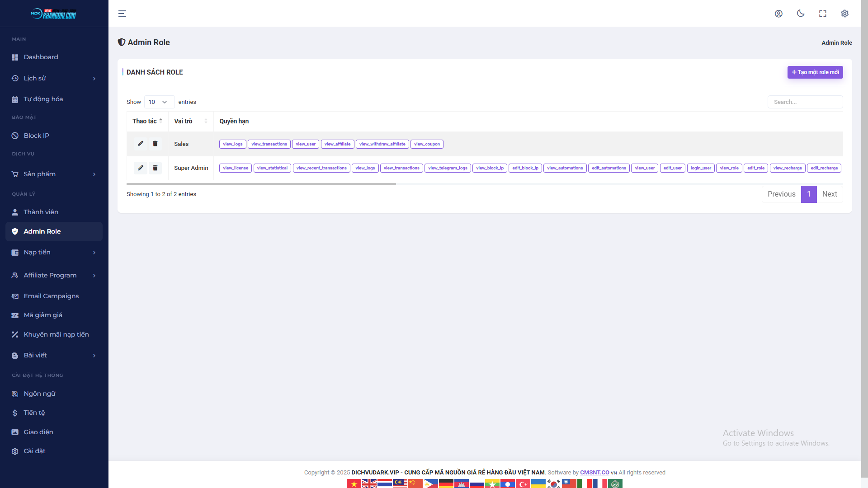Select the Dashboard icon in sidebar

(x=15, y=57)
